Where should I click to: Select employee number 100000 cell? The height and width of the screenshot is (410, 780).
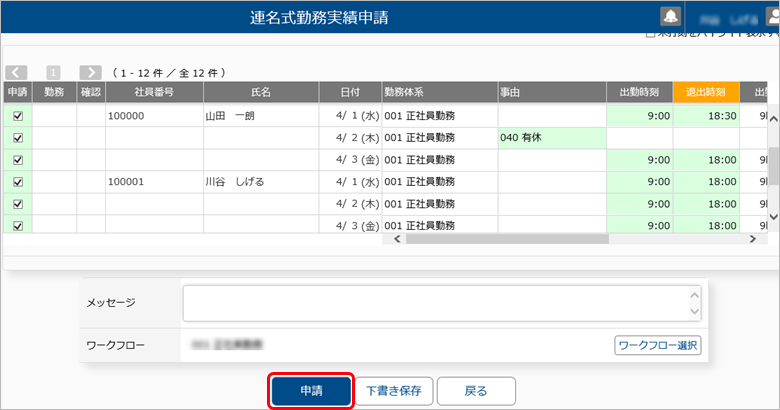(154, 116)
